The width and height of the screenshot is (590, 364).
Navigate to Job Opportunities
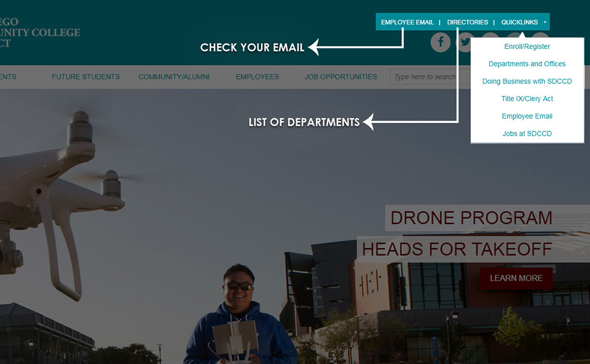pyautogui.click(x=340, y=77)
